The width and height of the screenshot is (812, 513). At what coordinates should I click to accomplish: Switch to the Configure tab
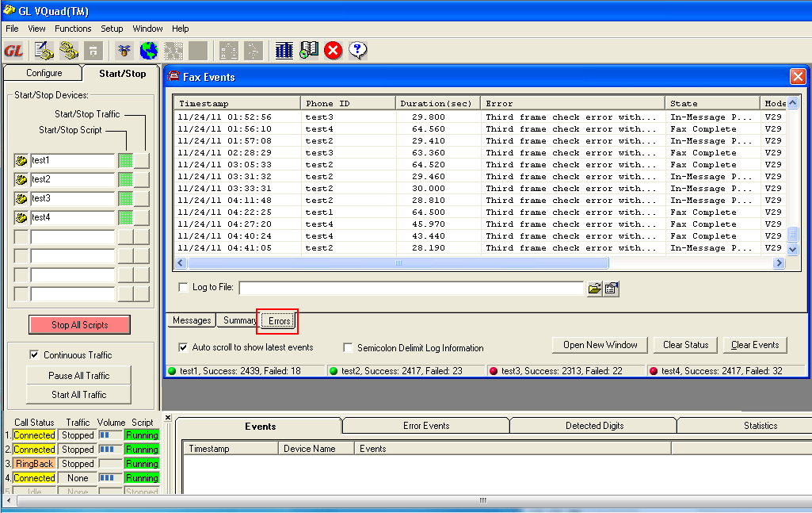click(x=44, y=73)
